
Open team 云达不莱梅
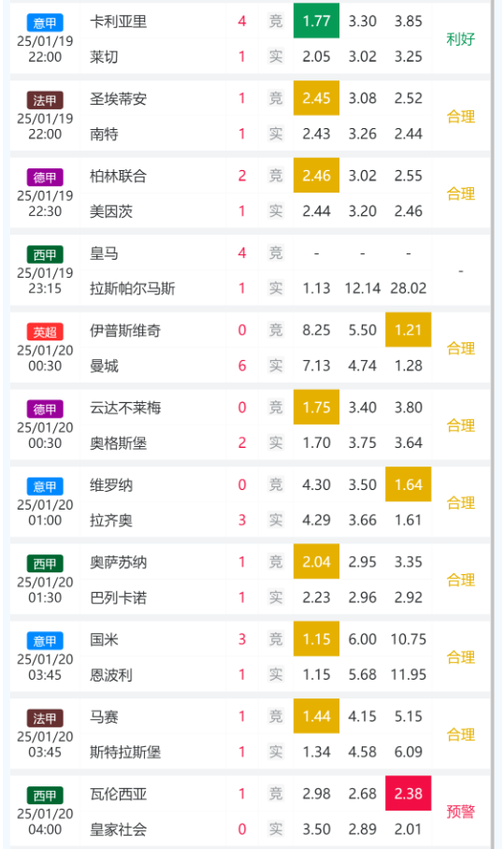click(125, 408)
